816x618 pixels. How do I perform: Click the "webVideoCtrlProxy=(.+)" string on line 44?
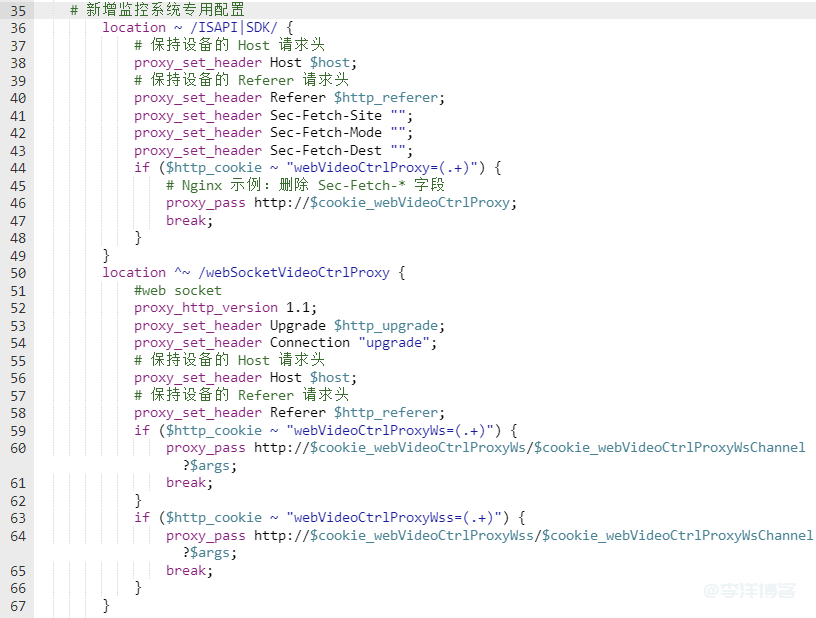[x=385, y=168]
